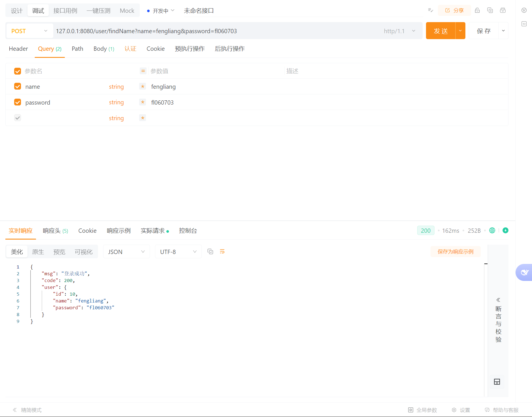Toggle the select-all parameters checkbox
Image resolution: width=532 pixels, height=417 pixels.
click(x=18, y=71)
